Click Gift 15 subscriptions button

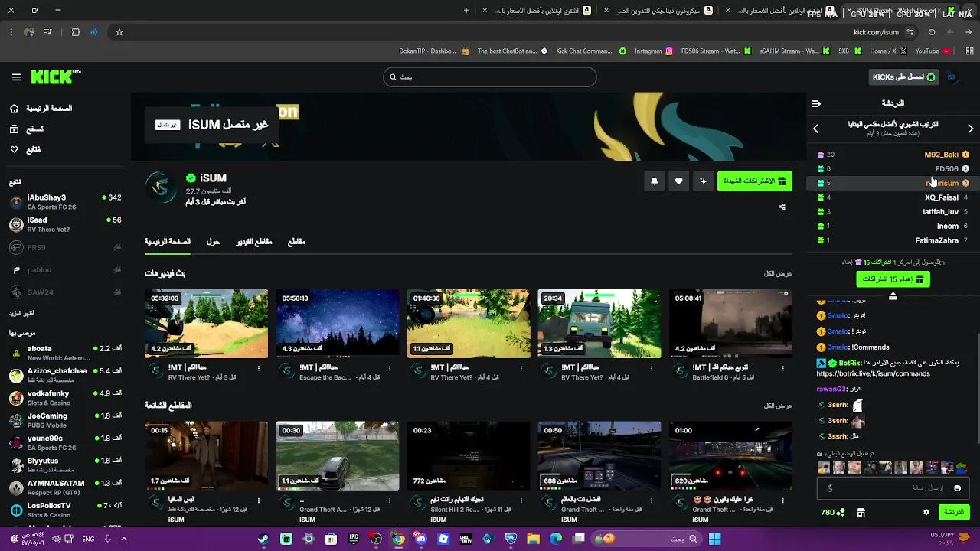(x=893, y=279)
